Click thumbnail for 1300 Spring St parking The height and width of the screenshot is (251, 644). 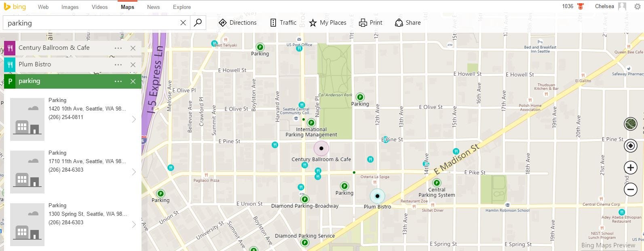point(27,225)
